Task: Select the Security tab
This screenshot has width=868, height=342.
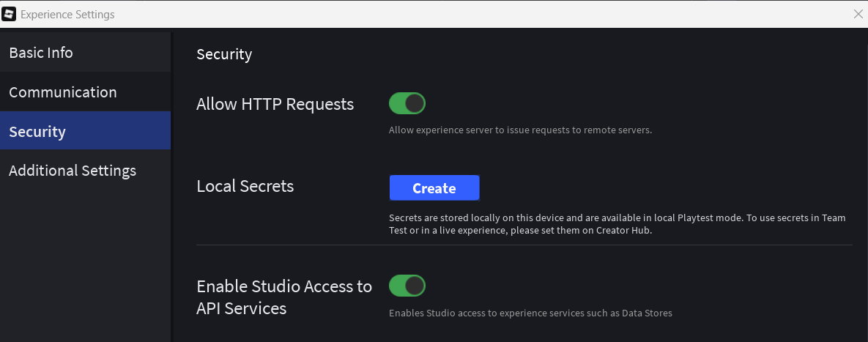Action: point(85,131)
